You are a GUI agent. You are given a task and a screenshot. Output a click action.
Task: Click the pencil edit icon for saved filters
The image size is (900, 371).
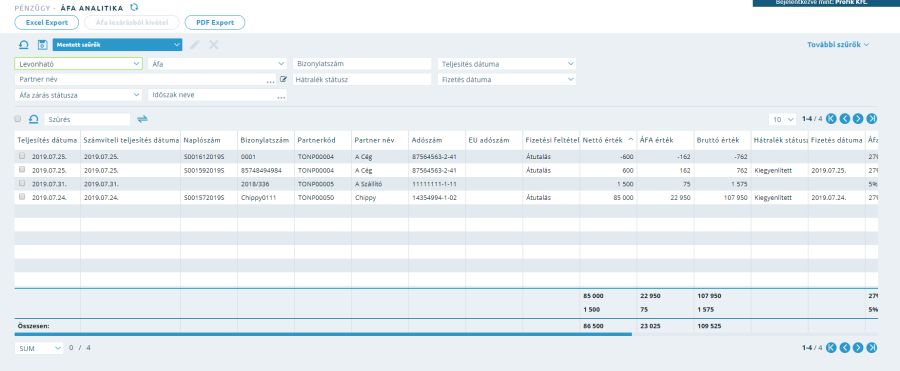coord(195,45)
